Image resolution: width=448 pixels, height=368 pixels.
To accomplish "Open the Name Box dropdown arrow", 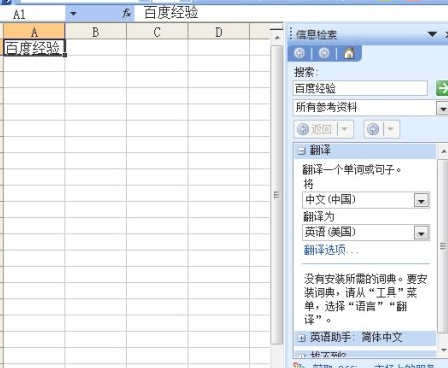I will [73, 14].
